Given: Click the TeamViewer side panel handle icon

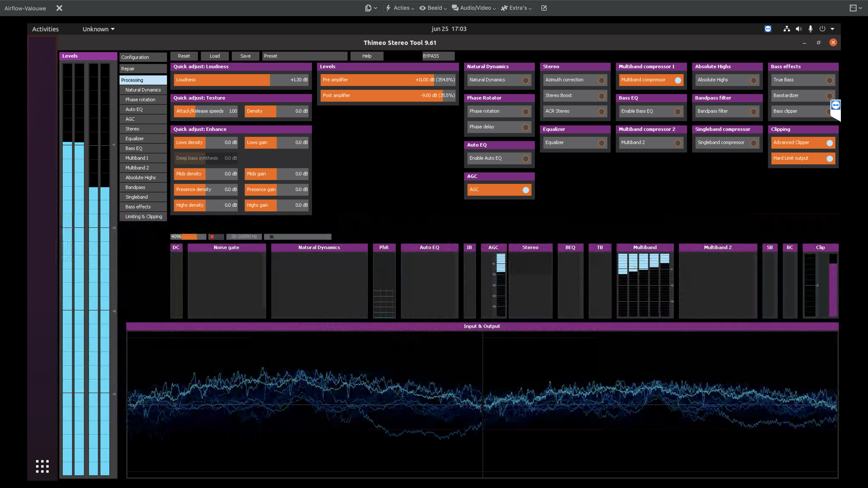Looking at the screenshot, I should point(836,105).
